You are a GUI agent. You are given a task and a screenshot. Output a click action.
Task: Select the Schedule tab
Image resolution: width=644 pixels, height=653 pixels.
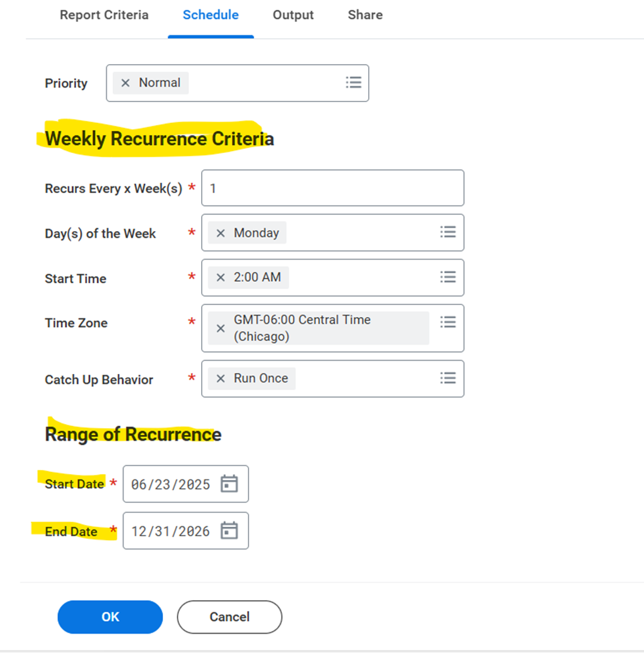[210, 15]
